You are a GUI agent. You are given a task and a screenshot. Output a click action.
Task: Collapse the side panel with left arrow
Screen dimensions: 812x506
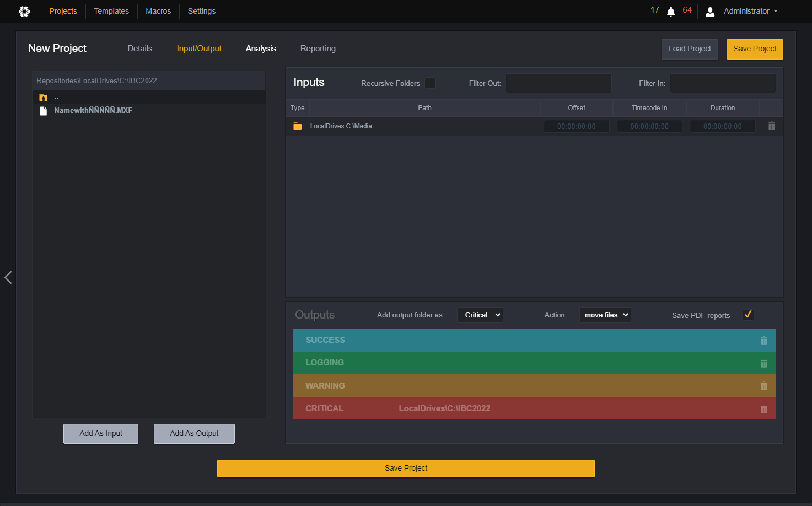coord(8,277)
